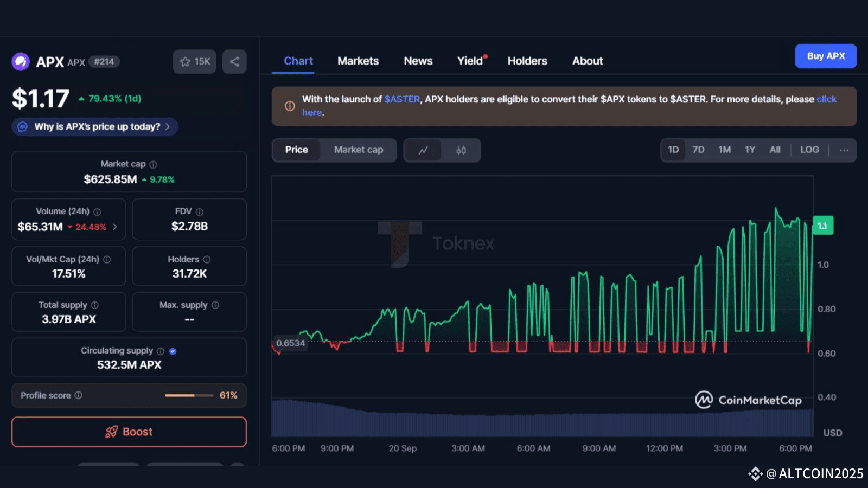
Task: Switch to line chart icon
Action: (x=423, y=150)
